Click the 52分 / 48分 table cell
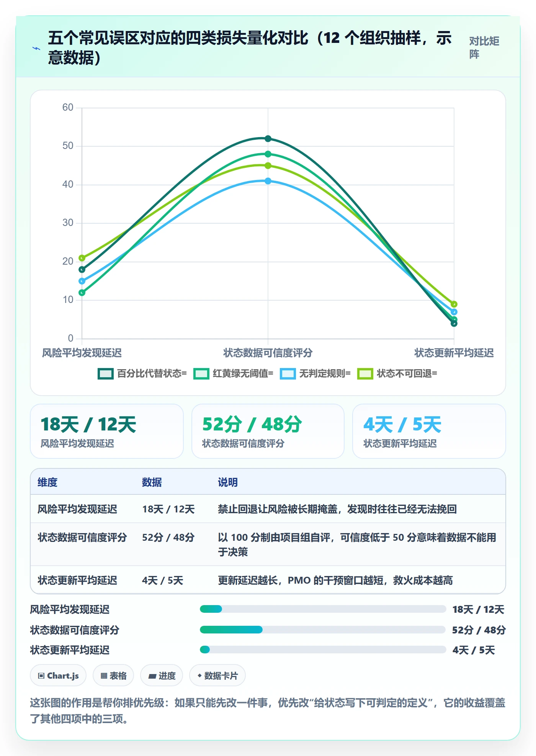This screenshot has width=536, height=756. click(x=168, y=537)
